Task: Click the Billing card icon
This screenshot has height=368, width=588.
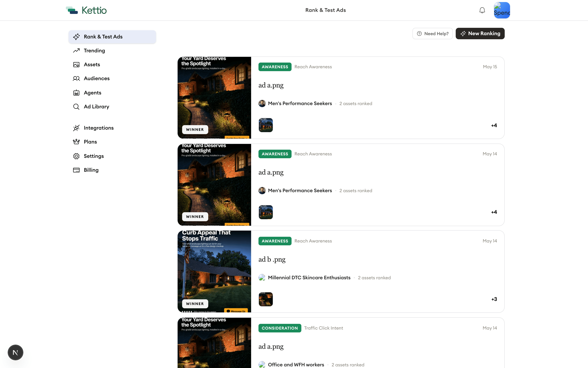Action: 76,170
